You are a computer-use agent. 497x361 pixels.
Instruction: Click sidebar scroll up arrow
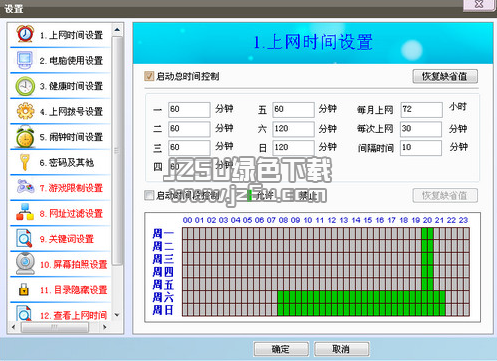(x=117, y=30)
